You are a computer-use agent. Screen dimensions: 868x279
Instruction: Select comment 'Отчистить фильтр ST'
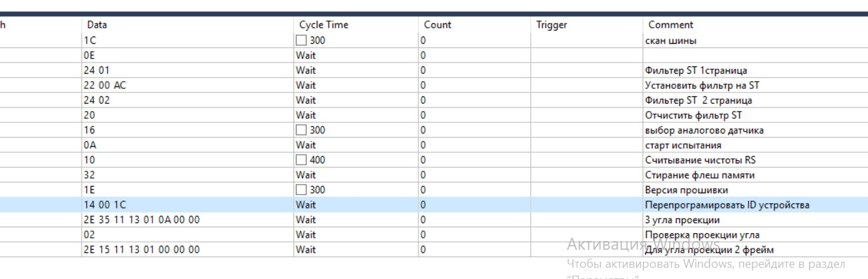point(693,115)
